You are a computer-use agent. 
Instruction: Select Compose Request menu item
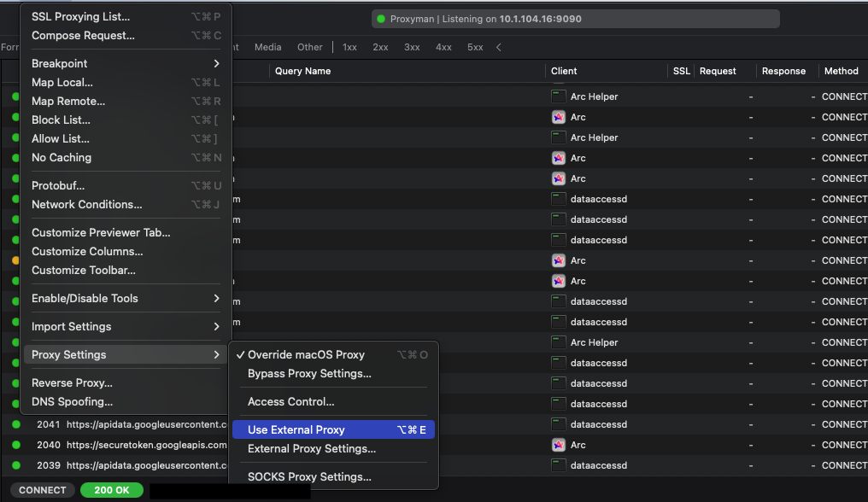coord(126,35)
